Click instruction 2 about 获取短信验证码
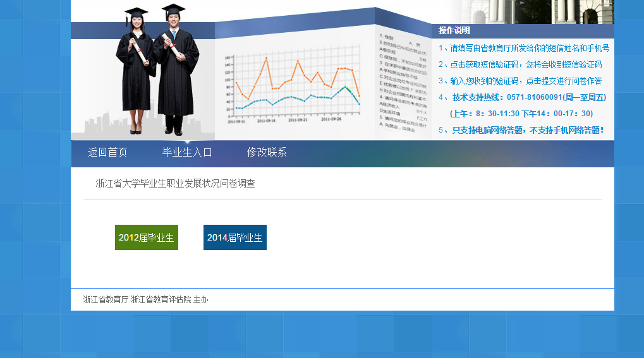This screenshot has width=644, height=358. pyautogui.click(x=519, y=64)
